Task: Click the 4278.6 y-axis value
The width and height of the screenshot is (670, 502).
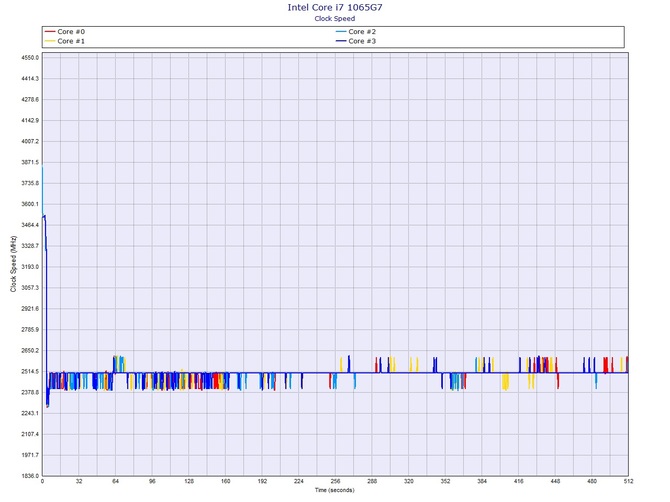Action: pos(30,100)
